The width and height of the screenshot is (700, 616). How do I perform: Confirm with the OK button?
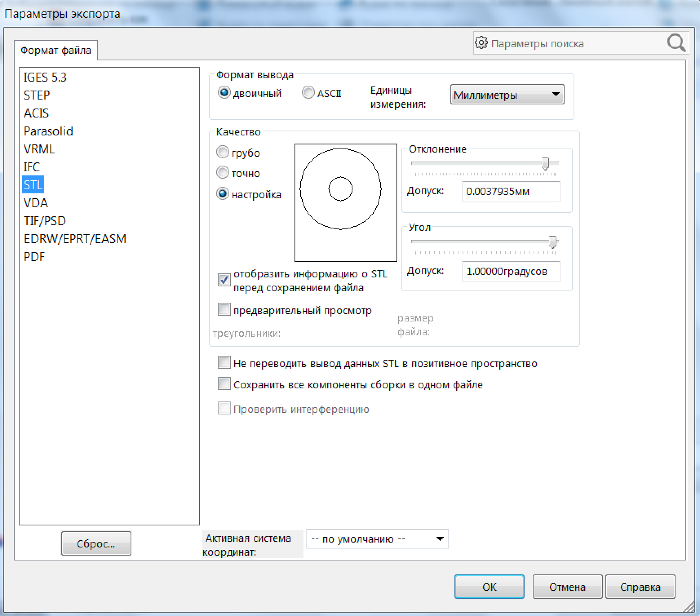(490, 587)
